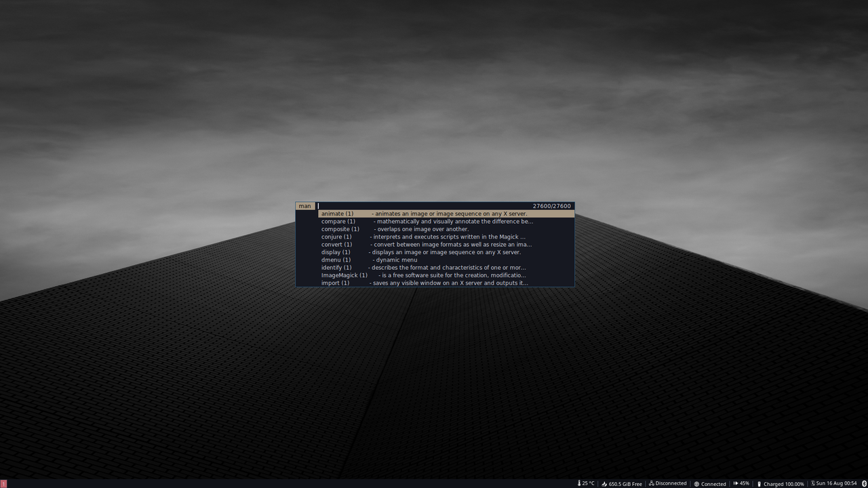Click the volume speaker icon
The height and width of the screenshot is (488, 868).
click(736, 483)
